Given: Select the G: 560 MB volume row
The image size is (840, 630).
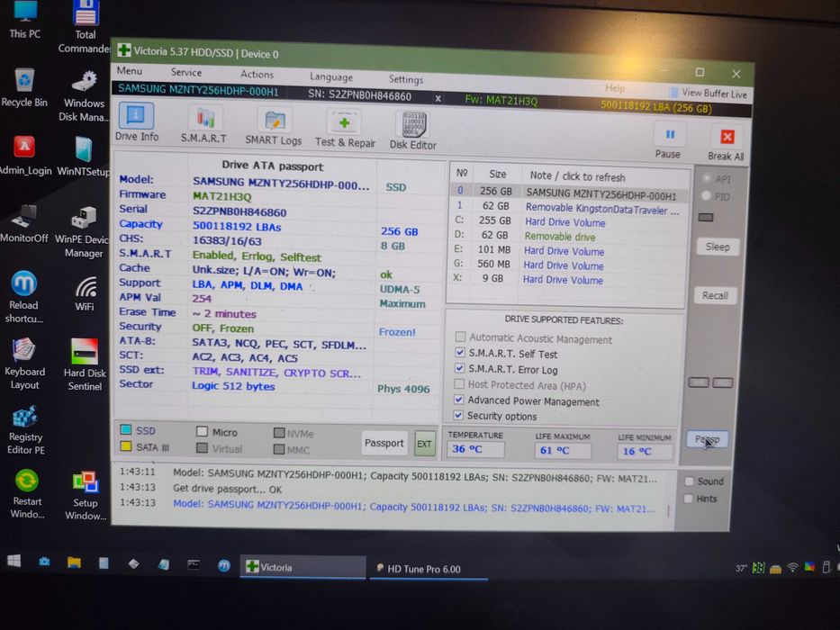Looking at the screenshot, I should (x=565, y=265).
